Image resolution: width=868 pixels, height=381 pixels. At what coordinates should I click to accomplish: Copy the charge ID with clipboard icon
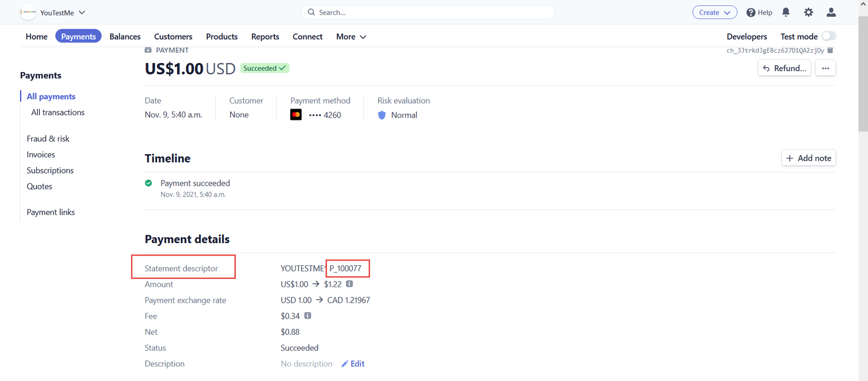point(830,50)
